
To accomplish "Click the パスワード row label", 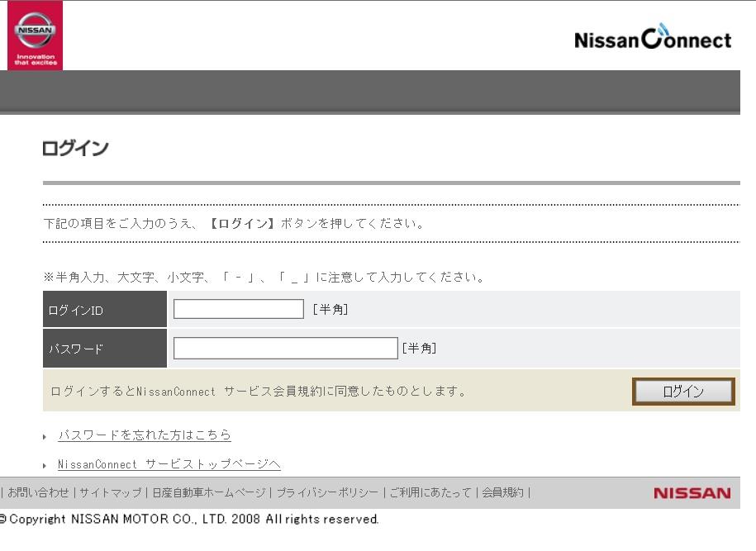I will click(76, 349).
